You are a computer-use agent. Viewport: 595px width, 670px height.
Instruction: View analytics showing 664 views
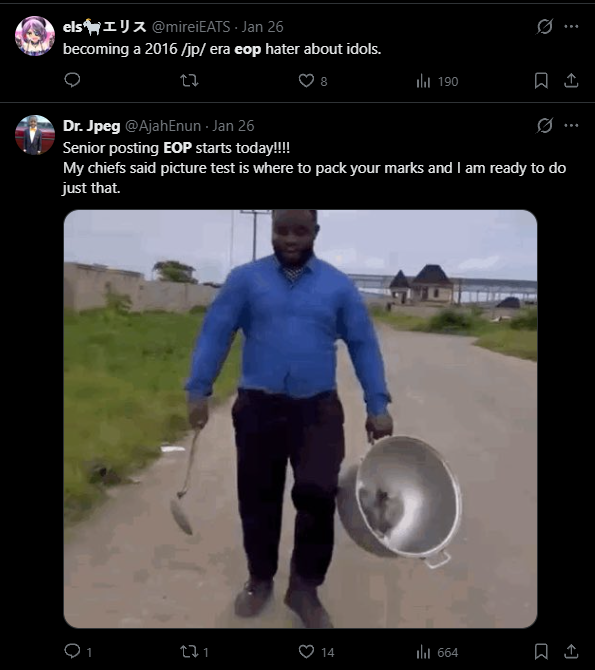437,652
